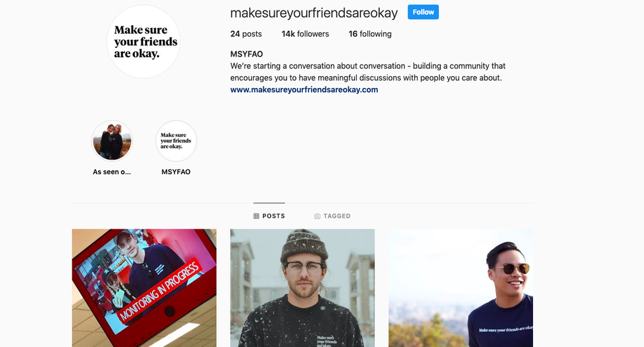644x347 pixels.
Task: Open the 'As seen o...' story highlight
Action: pyautogui.click(x=112, y=141)
